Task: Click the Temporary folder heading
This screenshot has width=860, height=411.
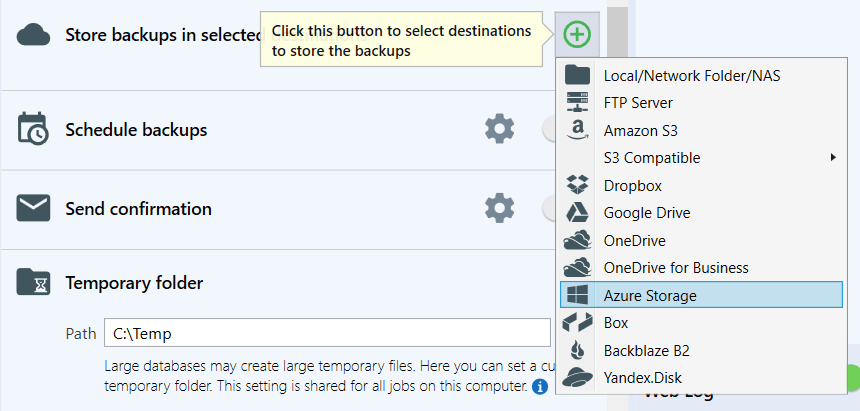Action: (x=134, y=283)
